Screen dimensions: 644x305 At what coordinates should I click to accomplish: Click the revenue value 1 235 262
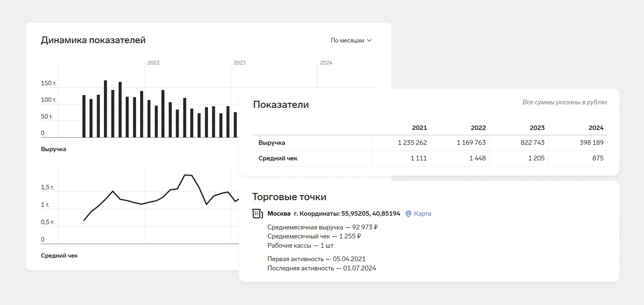[x=412, y=143]
